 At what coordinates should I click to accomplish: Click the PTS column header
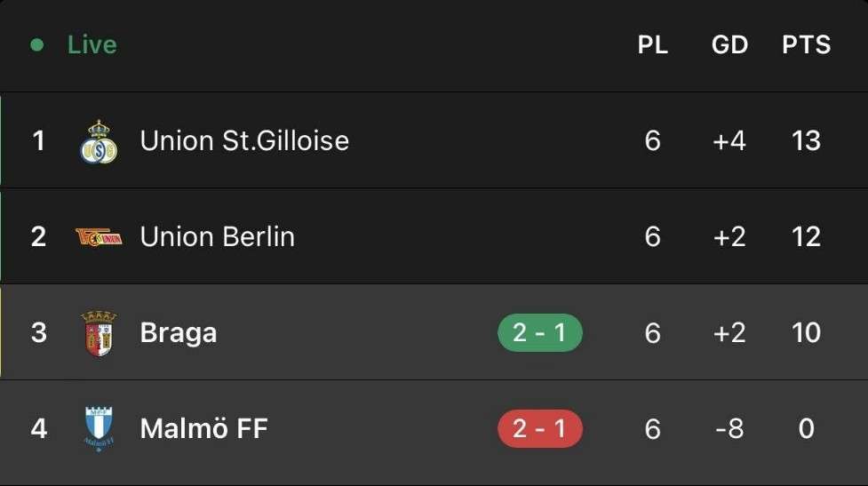806,45
